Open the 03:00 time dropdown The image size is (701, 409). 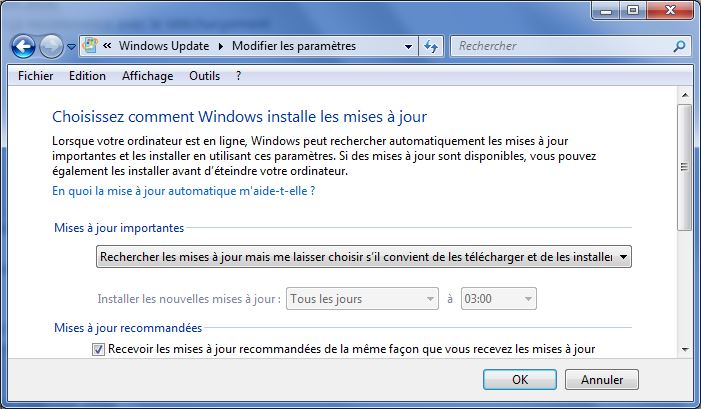point(498,299)
